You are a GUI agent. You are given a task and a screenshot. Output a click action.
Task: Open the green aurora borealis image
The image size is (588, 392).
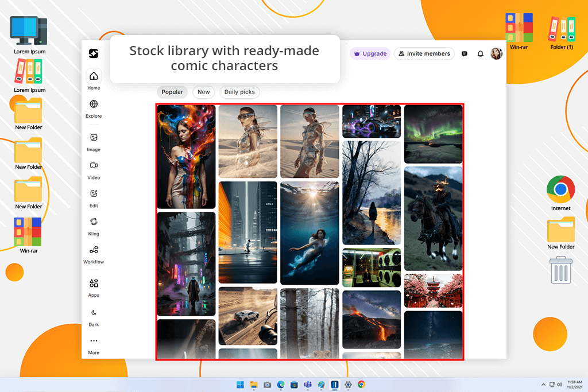[433, 134]
